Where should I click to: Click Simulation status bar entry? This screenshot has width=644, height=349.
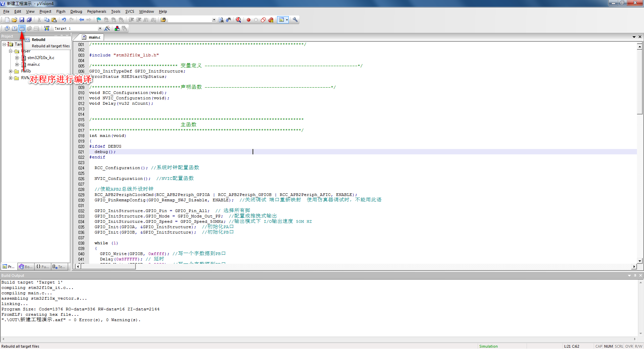(488, 346)
